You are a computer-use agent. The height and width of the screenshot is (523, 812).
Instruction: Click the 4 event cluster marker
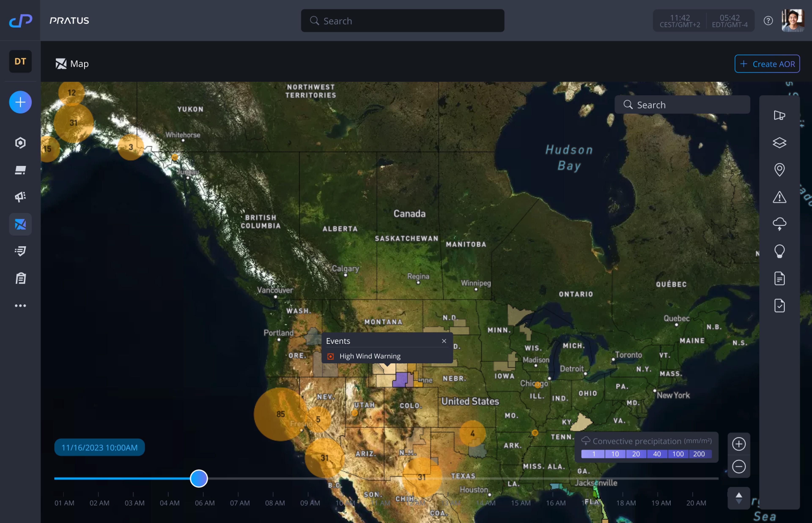(x=472, y=433)
